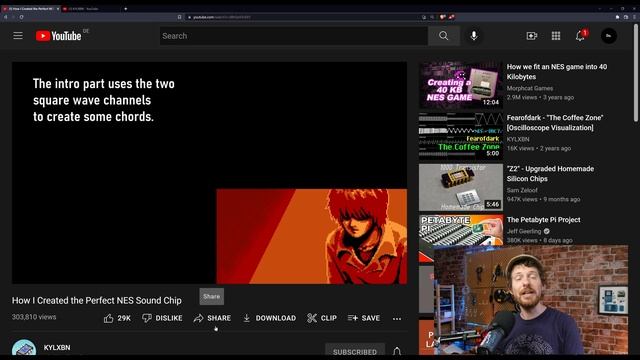Open the Morphcat Games channel name
The height and width of the screenshot is (360, 640).
(x=530, y=88)
